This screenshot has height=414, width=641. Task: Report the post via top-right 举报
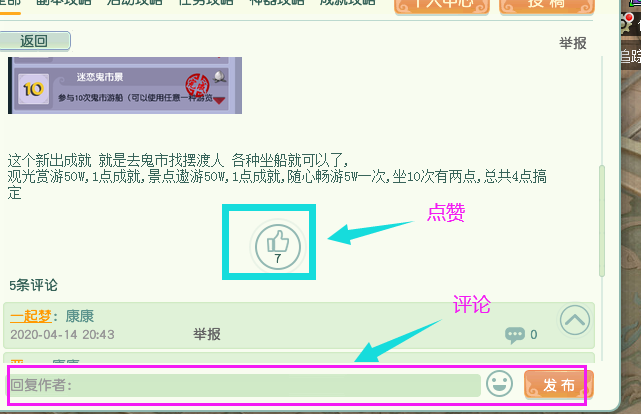(x=573, y=43)
